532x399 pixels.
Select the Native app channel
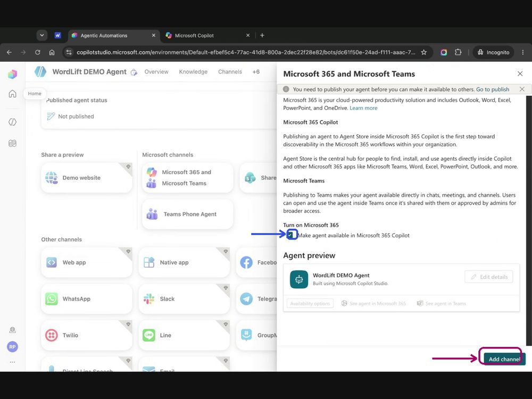(184, 263)
